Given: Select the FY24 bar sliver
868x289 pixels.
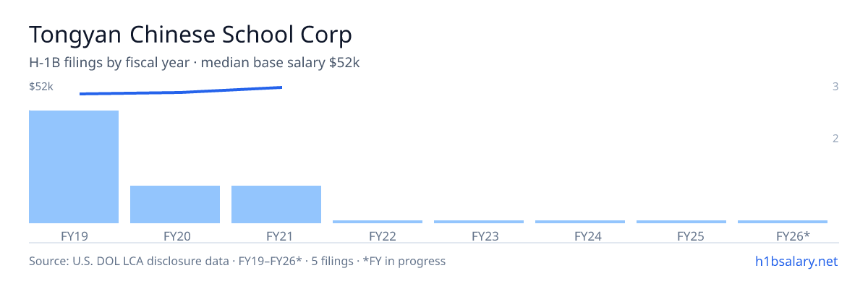Looking at the screenshot, I should 580,222.
